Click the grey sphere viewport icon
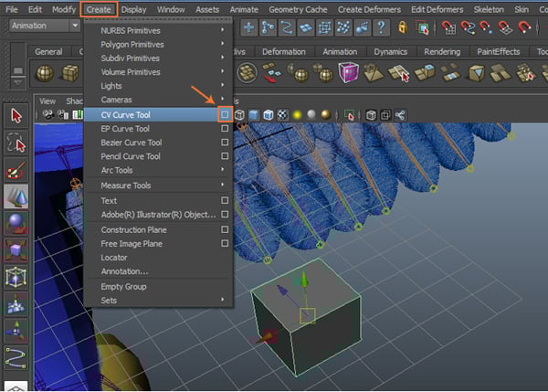Image resolution: width=548 pixels, height=392 pixels. coord(311,115)
